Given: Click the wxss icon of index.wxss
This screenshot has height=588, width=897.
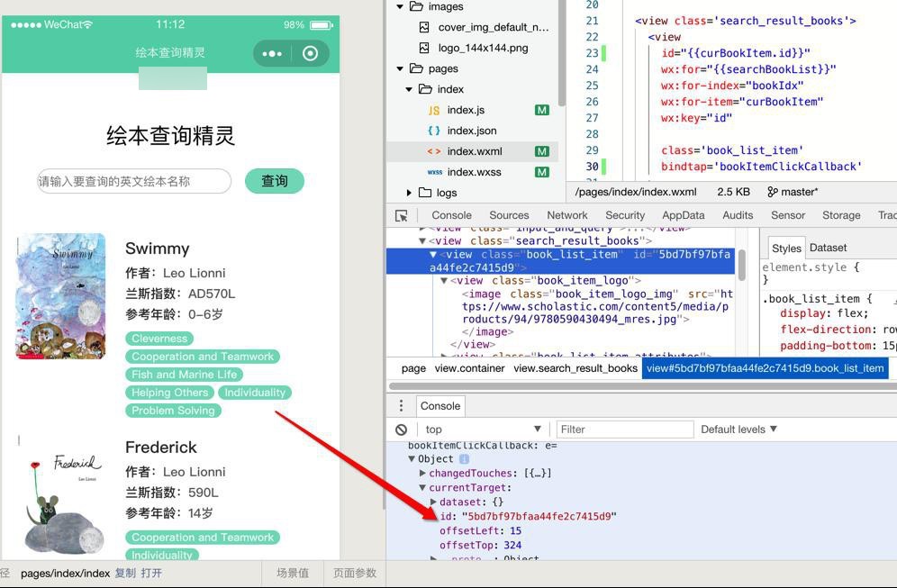Looking at the screenshot, I should tap(434, 172).
